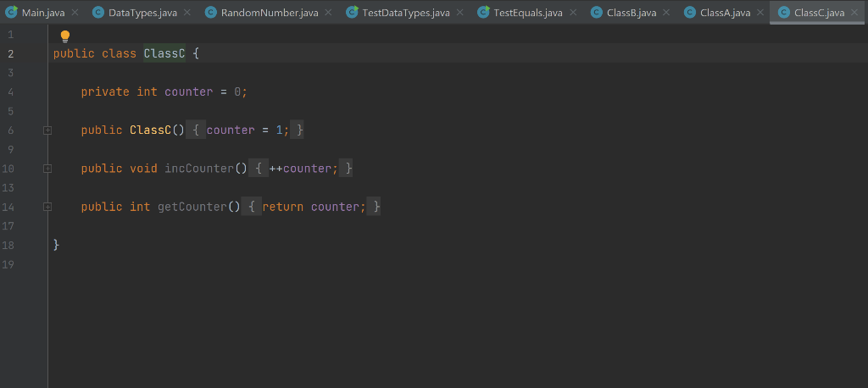Viewport: 868px width, 388px height.
Task: Open the yellow light bulb quick-fix
Action: click(64, 37)
